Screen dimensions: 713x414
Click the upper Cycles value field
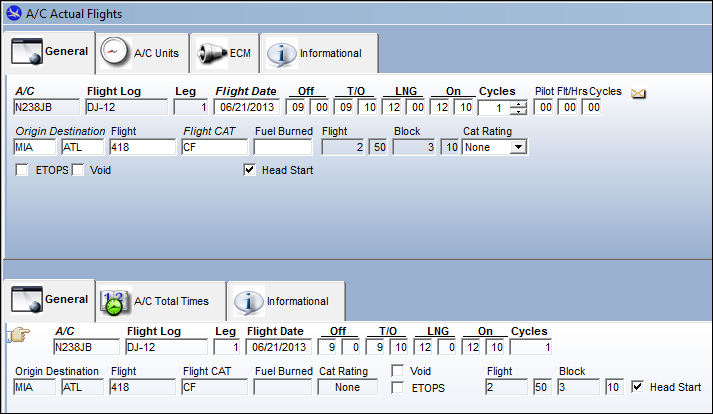tap(494, 108)
